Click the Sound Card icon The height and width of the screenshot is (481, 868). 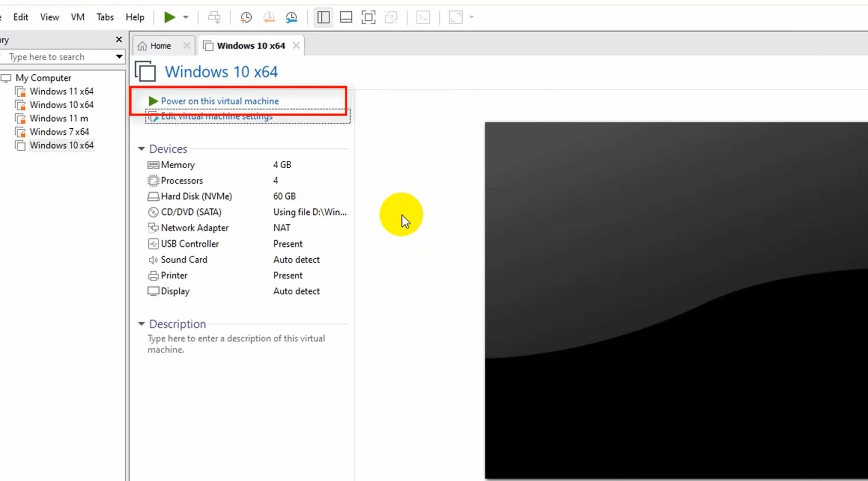pyautogui.click(x=153, y=260)
